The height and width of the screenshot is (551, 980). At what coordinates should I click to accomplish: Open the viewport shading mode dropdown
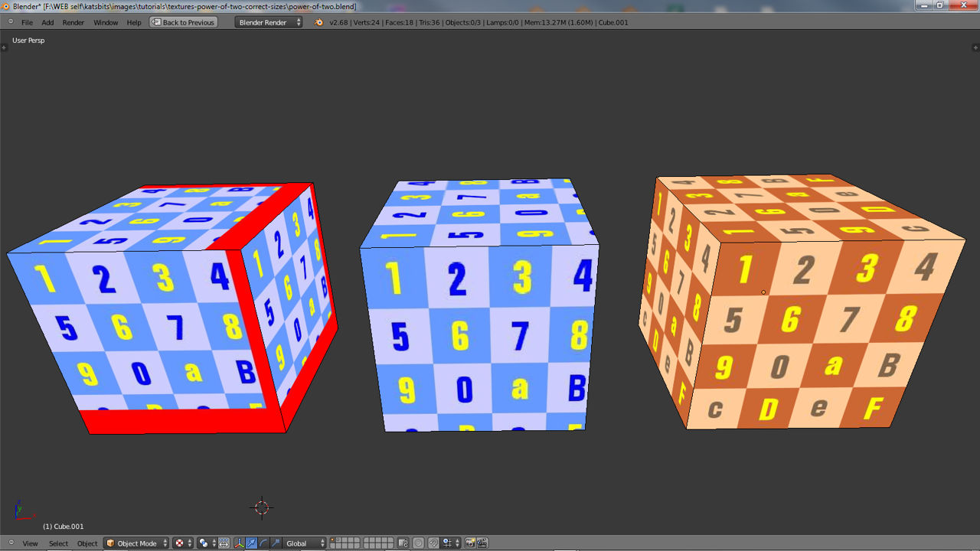point(182,543)
